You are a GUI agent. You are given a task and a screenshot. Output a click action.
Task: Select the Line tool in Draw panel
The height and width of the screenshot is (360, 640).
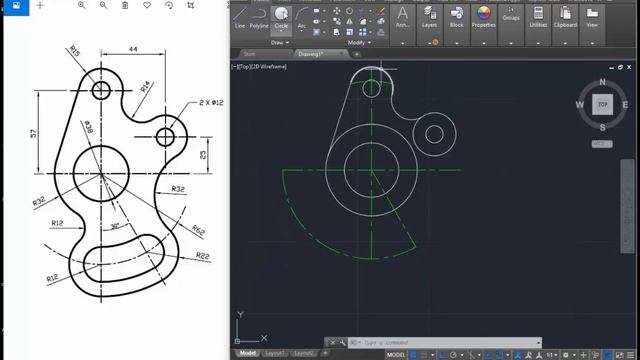[240, 18]
